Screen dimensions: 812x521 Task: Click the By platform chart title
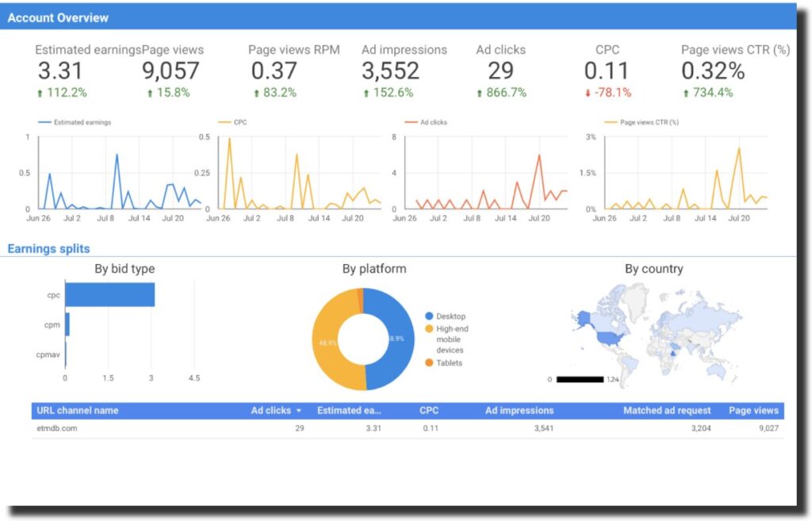pos(374,269)
